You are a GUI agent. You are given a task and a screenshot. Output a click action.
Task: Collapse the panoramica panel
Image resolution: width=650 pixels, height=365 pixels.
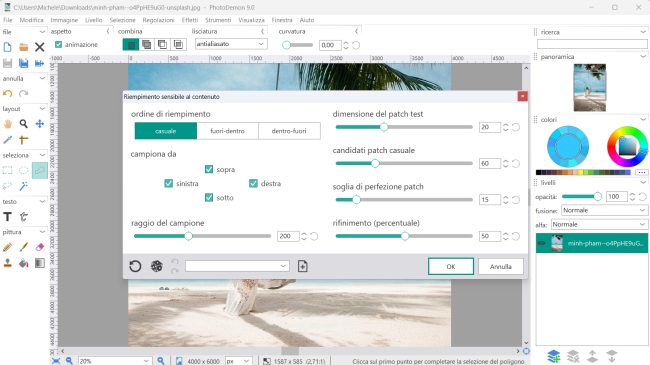(x=643, y=56)
